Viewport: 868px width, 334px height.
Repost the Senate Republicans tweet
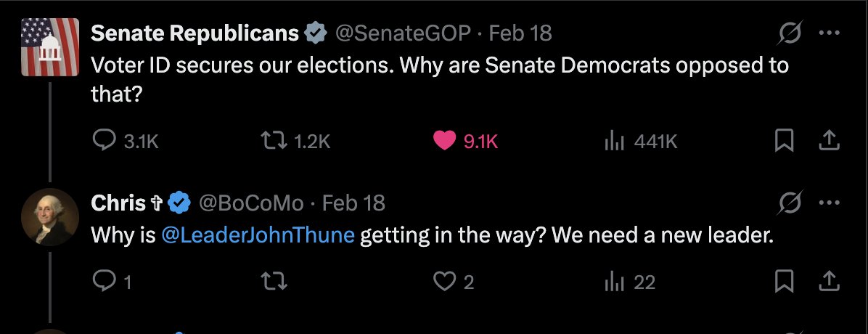pos(296,142)
